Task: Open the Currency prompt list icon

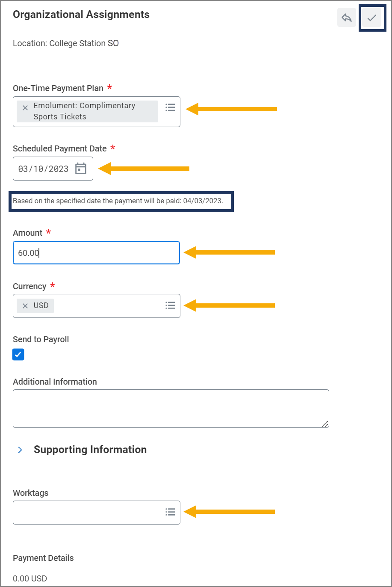Action: pyautogui.click(x=171, y=305)
